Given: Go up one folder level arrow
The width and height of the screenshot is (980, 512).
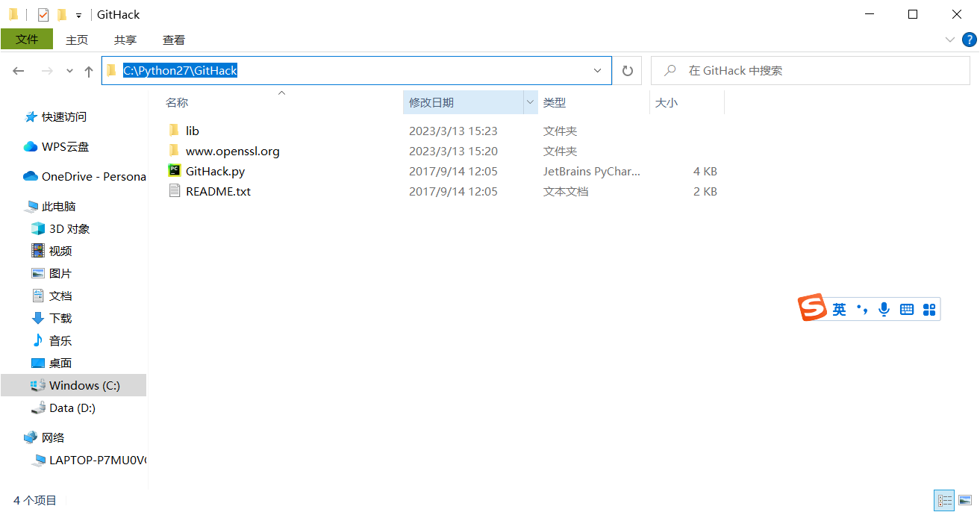Looking at the screenshot, I should pyautogui.click(x=89, y=71).
